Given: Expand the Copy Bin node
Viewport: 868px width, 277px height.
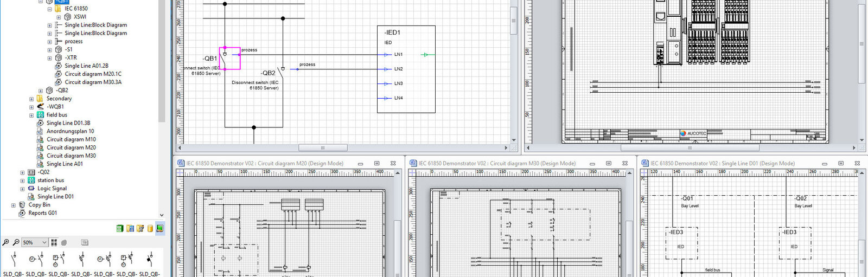Looking at the screenshot, I should tap(14, 205).
